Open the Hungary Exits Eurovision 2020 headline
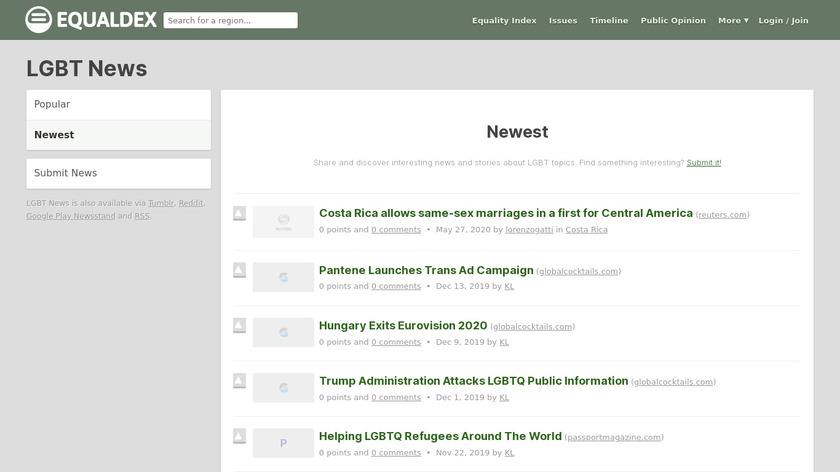This screenshot has height=472, width=840. click(403, 325)
